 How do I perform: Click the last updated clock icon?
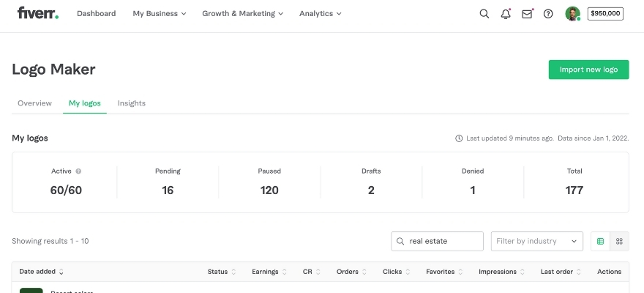pyautogui.click(x=459, y=138)
